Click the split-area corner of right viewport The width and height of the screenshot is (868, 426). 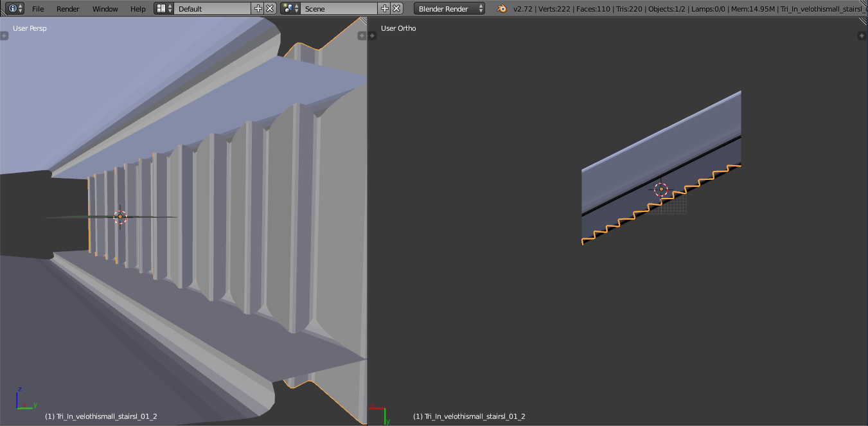tap(863, 21)
